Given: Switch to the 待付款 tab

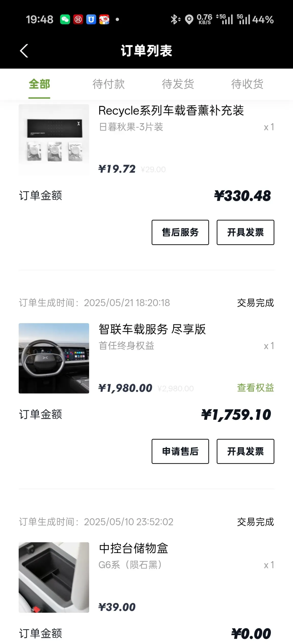Looking at the screenshot, I should [109, 84].
